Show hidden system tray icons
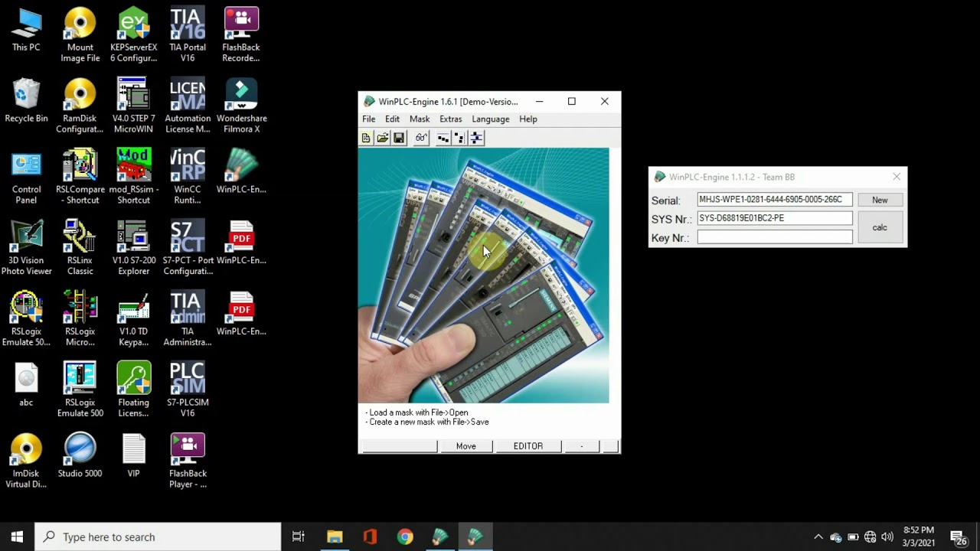This screenshot has width=980, height=551. point(818,536)
